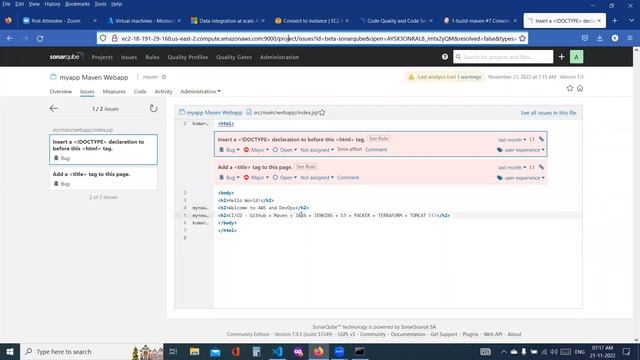Image resolution: width=640 pixels, height=360 pixels.
Task: Go to Quality Profiles
Action: click(x=188, y=57)
